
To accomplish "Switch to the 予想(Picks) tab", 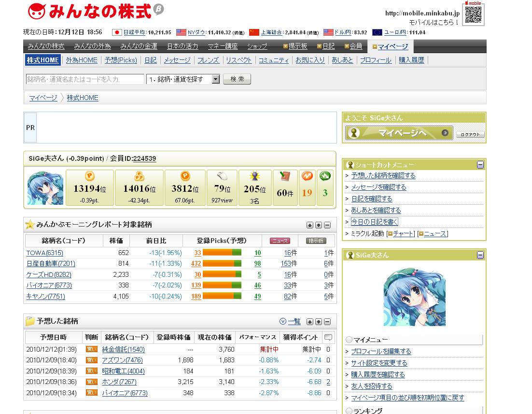I will (x=121, y=60).
